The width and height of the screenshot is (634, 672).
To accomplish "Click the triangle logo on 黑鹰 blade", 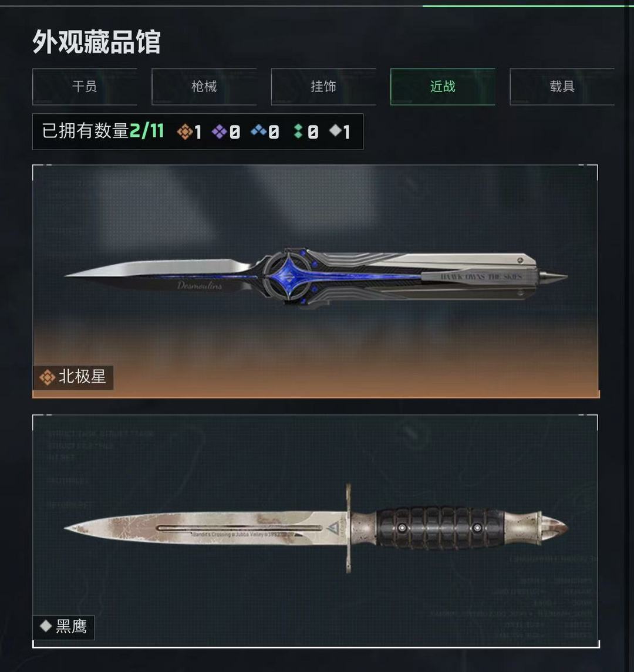I will [x=333, y=528].
